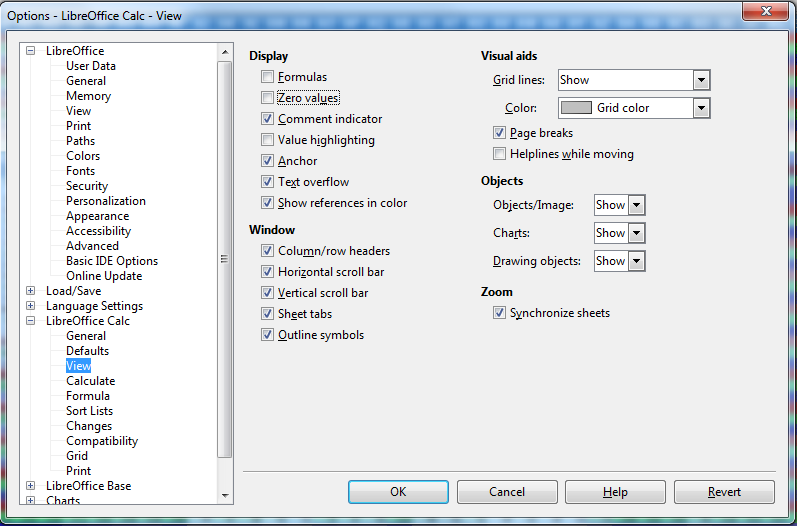Select Changes in the tree
This screenshot has width=797, height=526.
coord(89,426)
